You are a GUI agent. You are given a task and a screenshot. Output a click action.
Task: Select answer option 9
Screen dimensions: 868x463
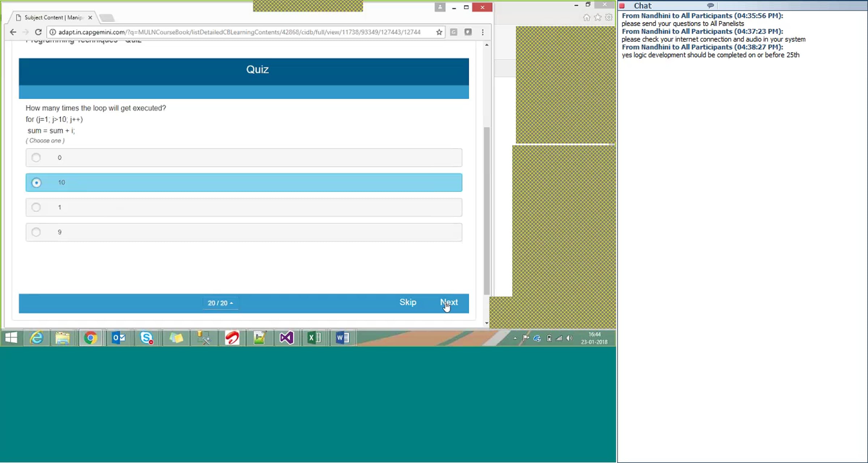pyautogui.click(x=36, y=232)
